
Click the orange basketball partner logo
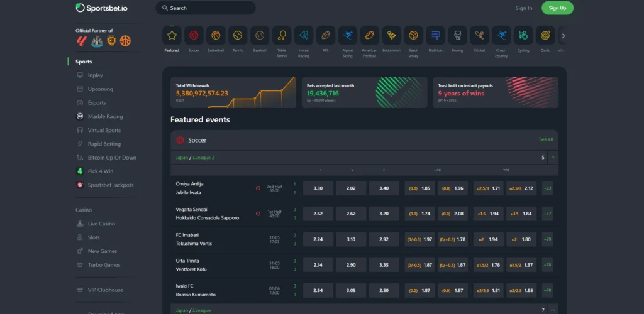click(125, 41)
